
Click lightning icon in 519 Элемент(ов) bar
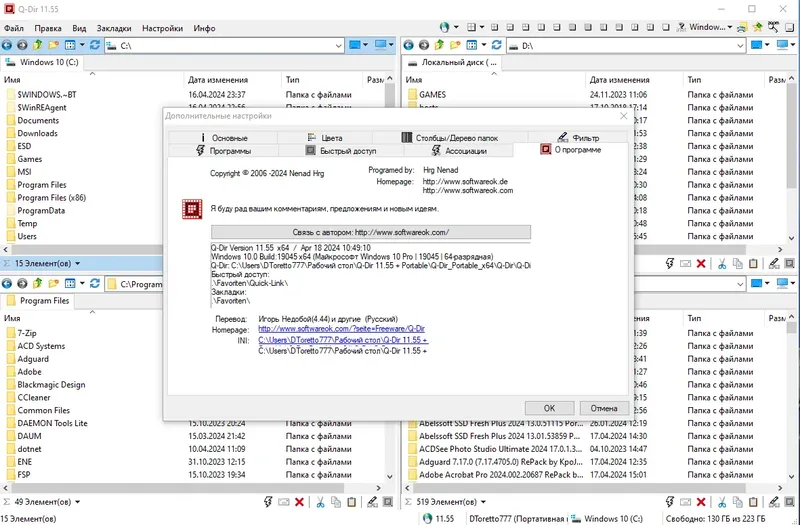pyautogui.click(x=670, y=502)
